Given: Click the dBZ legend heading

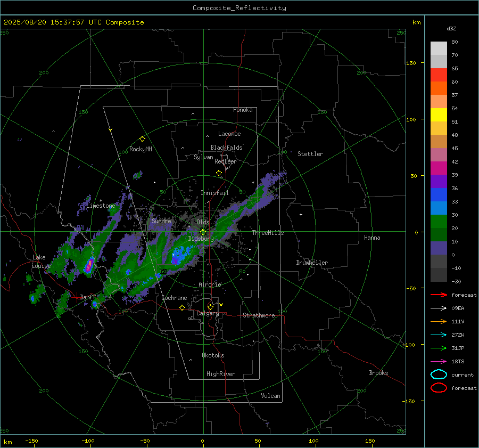Looking at the screenshot, I should (x=451, y=28).
